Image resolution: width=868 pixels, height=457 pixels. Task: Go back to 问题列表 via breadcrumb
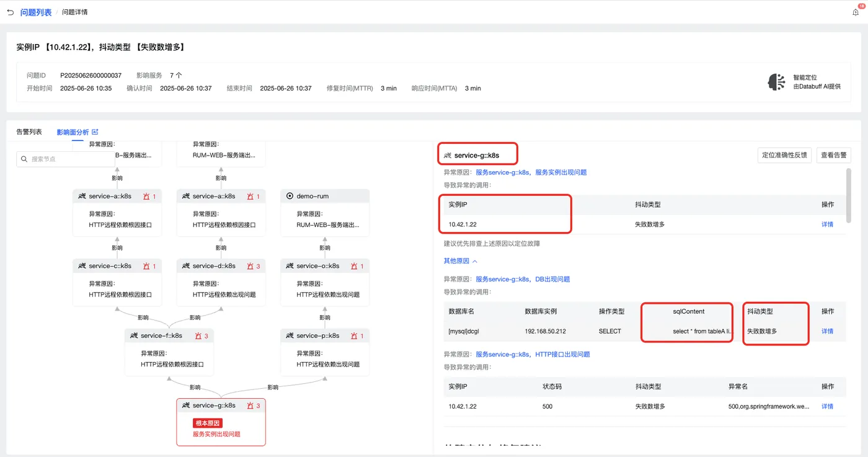[x=36, y=12]
